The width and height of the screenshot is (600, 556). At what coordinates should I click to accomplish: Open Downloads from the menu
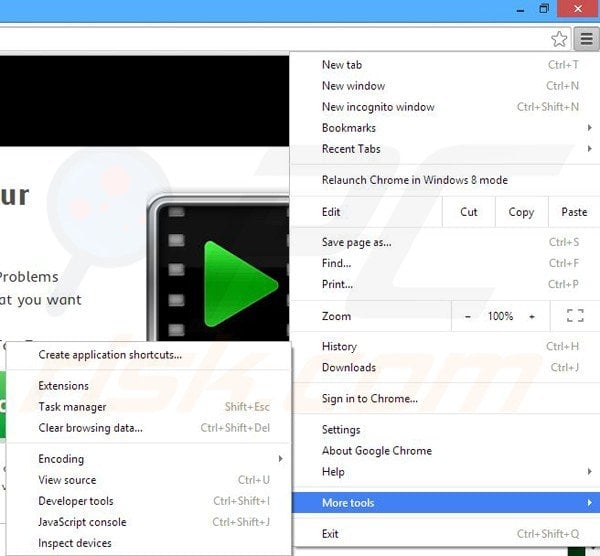446,367
